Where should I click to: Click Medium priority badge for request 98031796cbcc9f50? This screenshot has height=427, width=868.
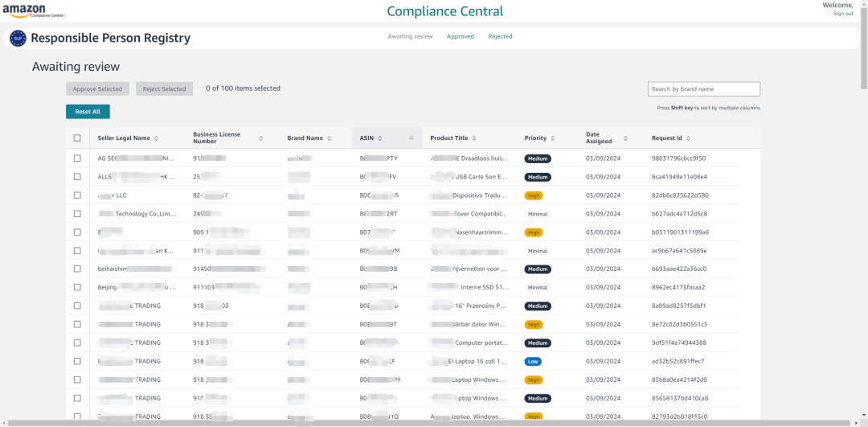[538, 158]
